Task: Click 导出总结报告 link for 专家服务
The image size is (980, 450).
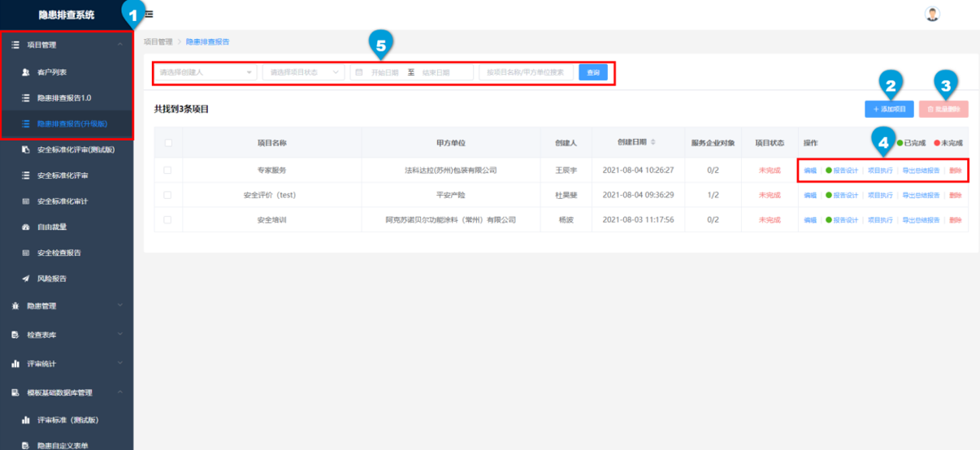Action: click(921, 171)
